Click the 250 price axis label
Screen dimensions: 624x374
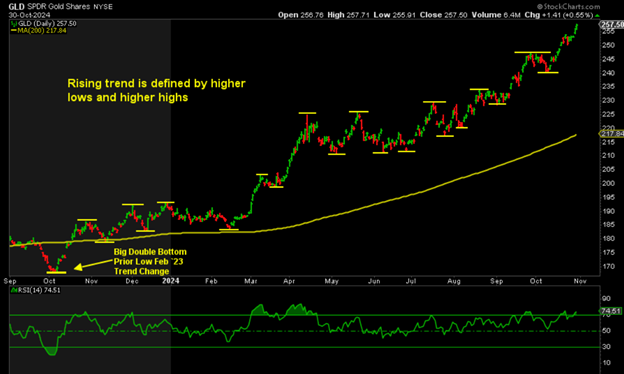point(608,45)
